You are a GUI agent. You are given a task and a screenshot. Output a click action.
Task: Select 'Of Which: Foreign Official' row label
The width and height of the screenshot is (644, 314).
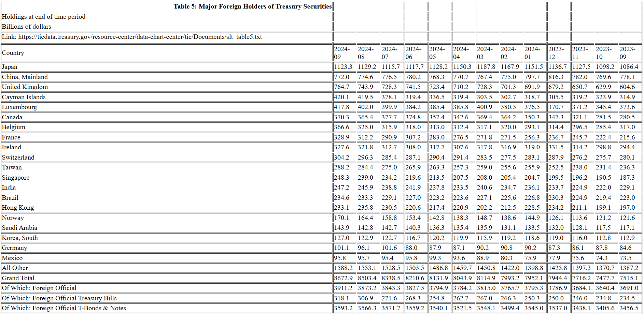(39, 288)
